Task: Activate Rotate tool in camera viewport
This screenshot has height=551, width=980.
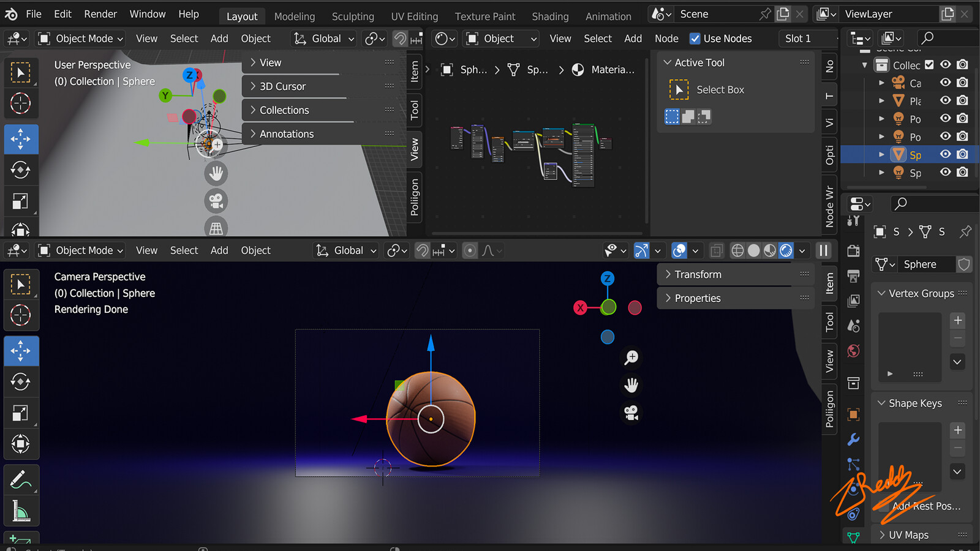Action: (21, 382)
